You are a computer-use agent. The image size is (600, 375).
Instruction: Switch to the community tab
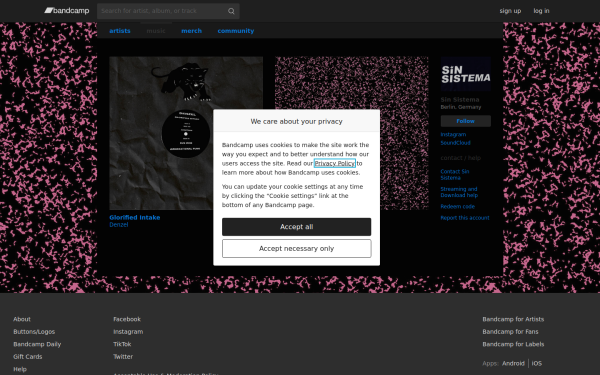tap(236, 31)
